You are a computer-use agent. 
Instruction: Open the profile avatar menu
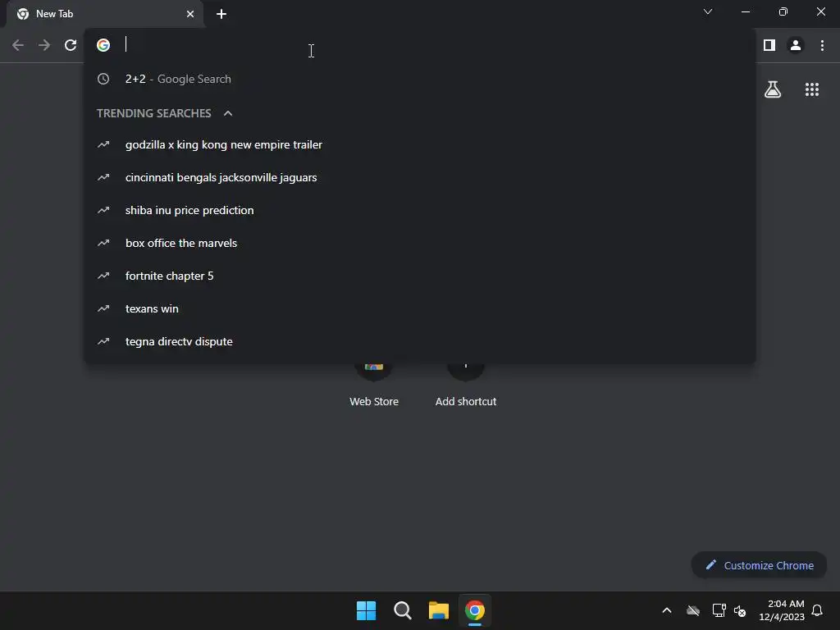796,45
